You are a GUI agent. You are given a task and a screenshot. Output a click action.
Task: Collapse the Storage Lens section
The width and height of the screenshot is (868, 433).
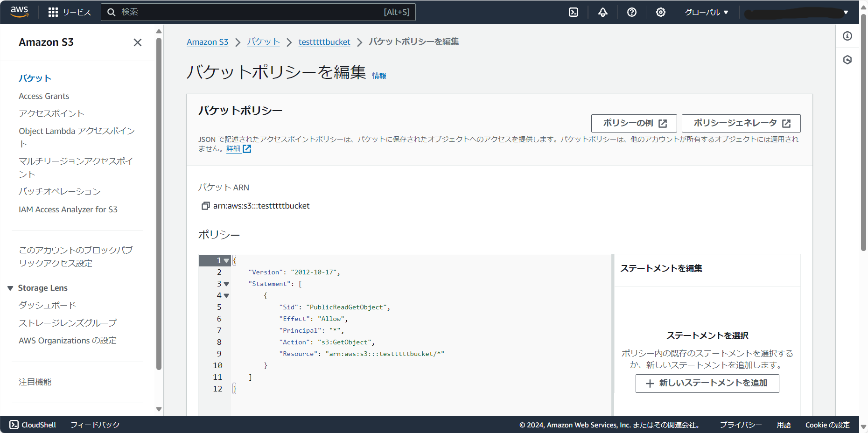tap(10, 288)
